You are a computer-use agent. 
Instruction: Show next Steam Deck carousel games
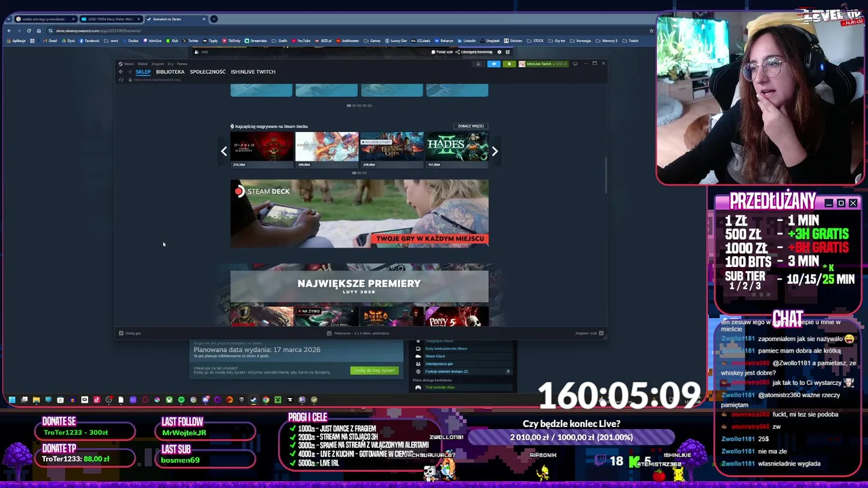coord(494,151)
